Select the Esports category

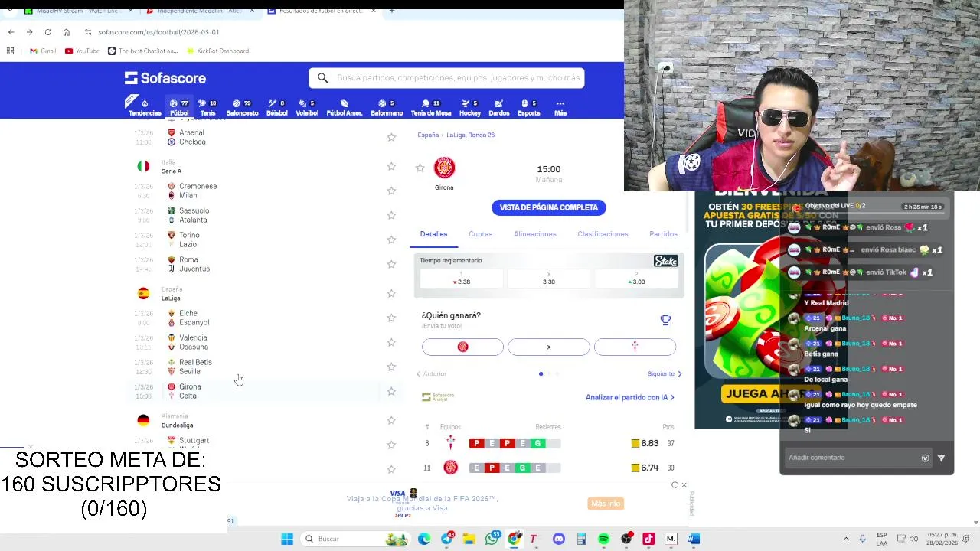coord(529,108)
